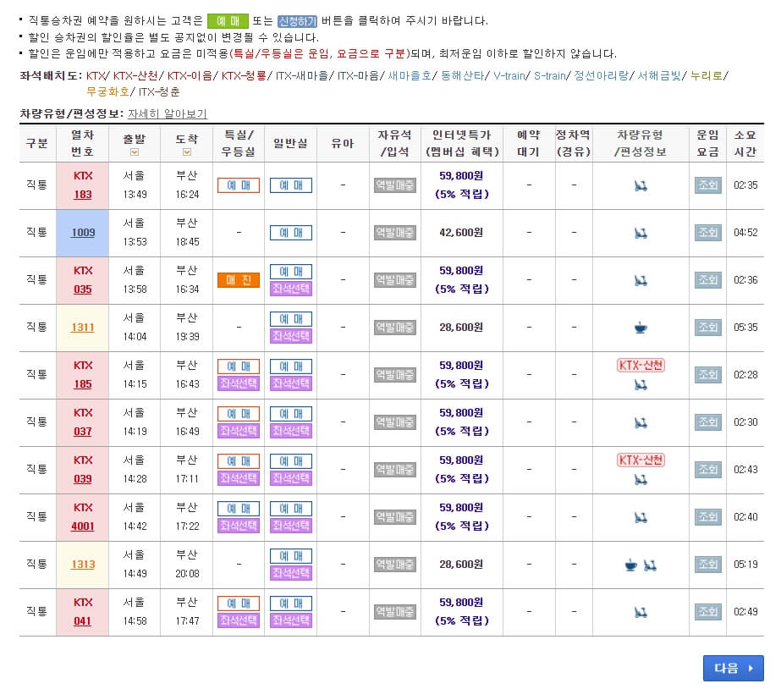Viewport: 781px width, 700px height.
Task: Click 좌석선택 for KTX 035 standard class
Action: point(291,289)
